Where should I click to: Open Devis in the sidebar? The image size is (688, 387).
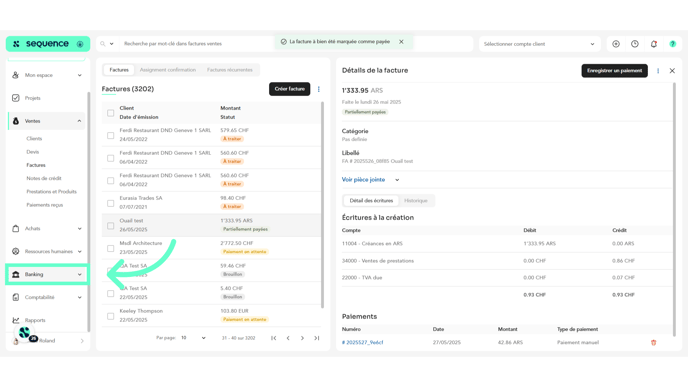pos(32,152)
